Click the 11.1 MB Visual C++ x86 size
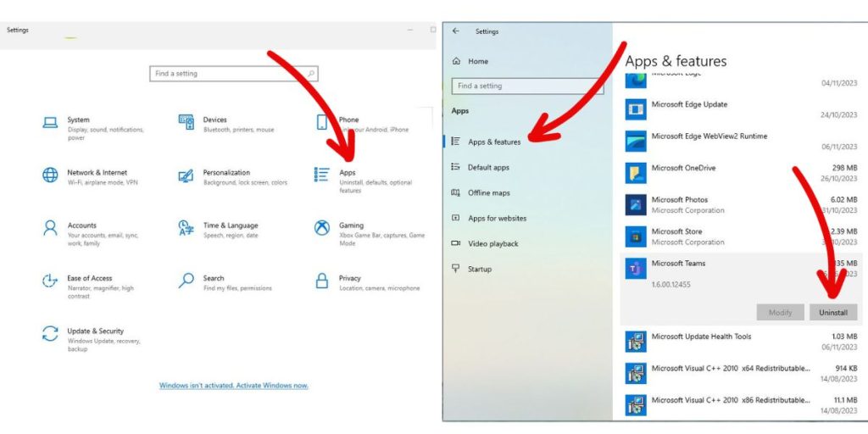The height and width of the screenshot is (434, 868). pyautogui.click(x=845, y=400)
